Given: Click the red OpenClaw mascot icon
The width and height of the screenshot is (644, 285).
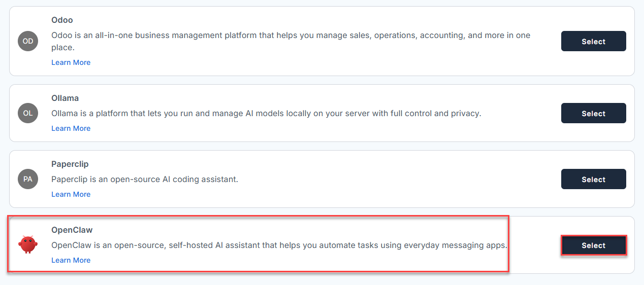Looking at the screenshot, I should click(x=28, y=245).
